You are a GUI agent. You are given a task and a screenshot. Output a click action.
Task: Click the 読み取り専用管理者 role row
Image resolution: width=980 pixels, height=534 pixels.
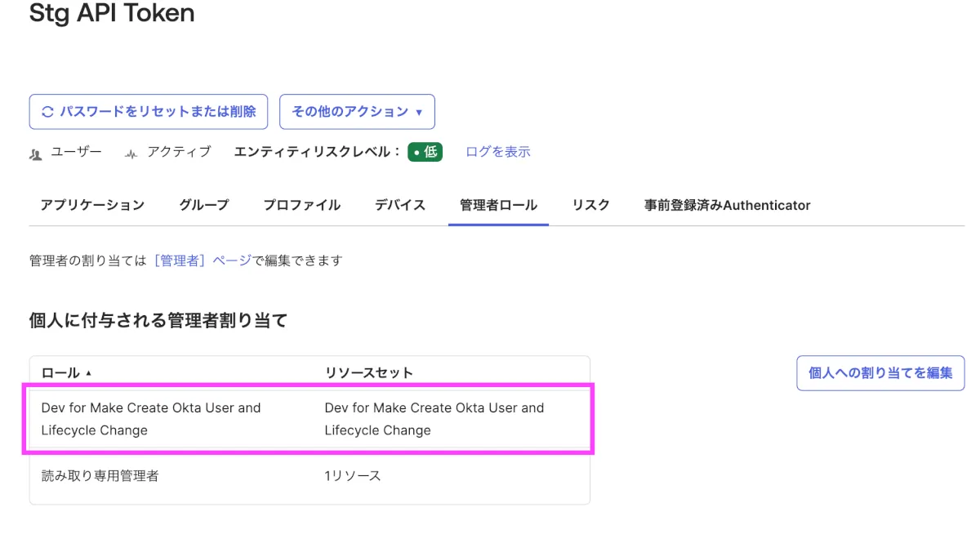pos(100,475)
